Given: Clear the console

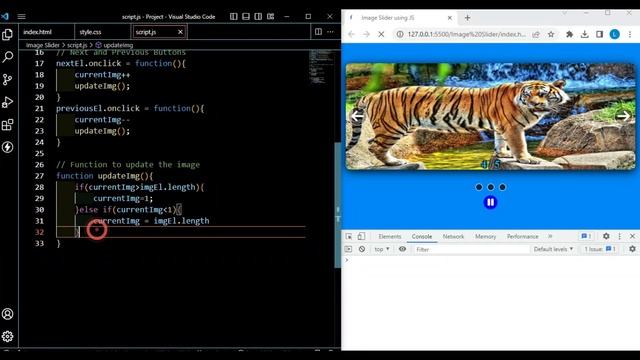Looking at the screenshot, I should [362, 249].
